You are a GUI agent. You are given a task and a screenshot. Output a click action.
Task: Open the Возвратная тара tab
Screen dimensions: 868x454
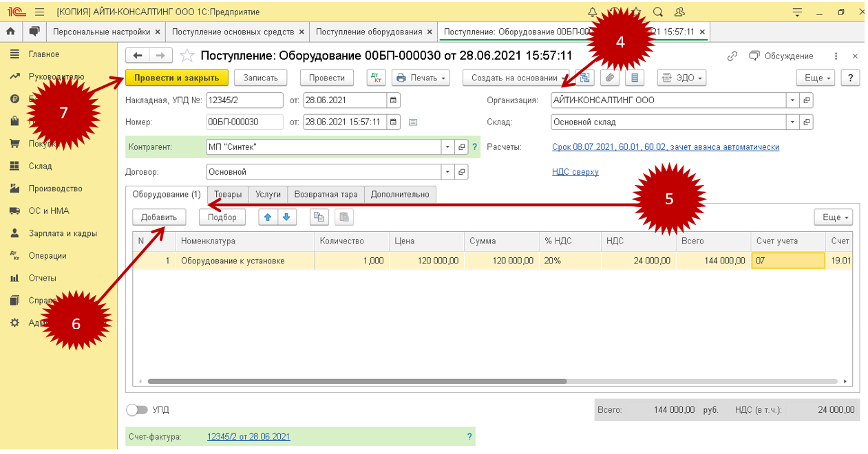[x=326, y=195]
